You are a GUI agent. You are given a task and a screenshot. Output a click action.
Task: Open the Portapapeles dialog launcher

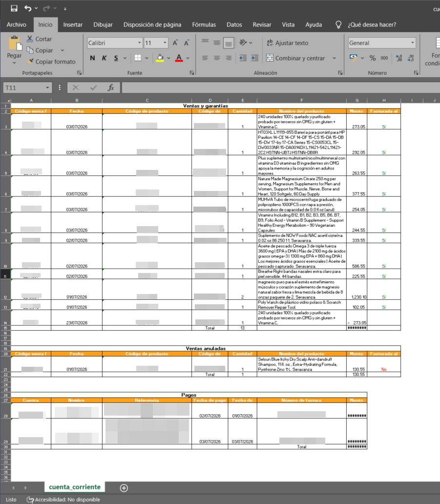[80, 73]
